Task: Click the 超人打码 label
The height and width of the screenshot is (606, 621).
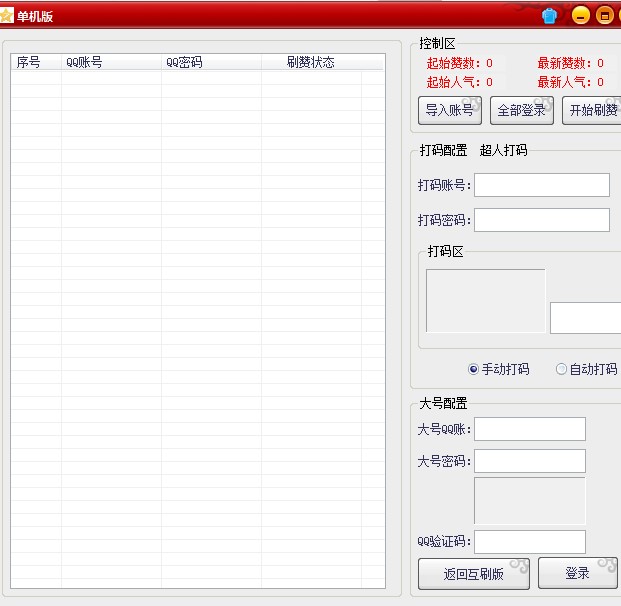Action: [x=503, y=150]
